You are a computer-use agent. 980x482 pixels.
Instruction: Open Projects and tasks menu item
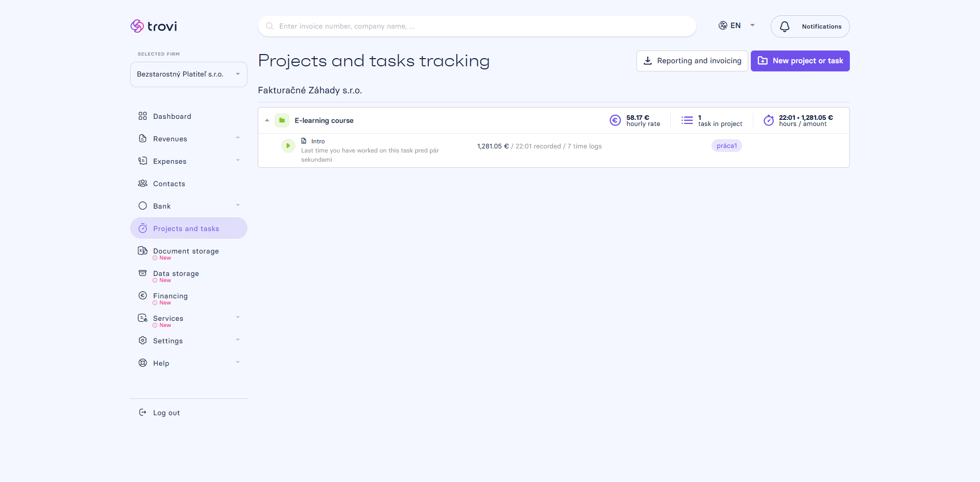click(189, 228)
